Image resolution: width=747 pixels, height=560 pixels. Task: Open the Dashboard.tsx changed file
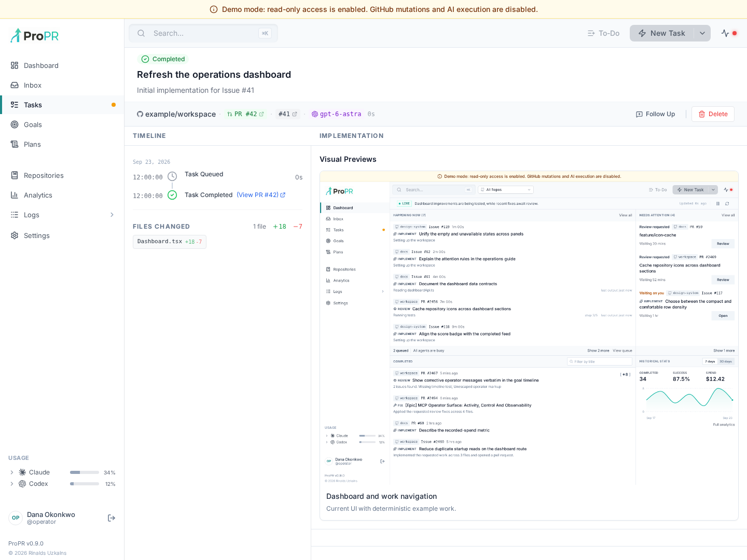click(170, 242)
